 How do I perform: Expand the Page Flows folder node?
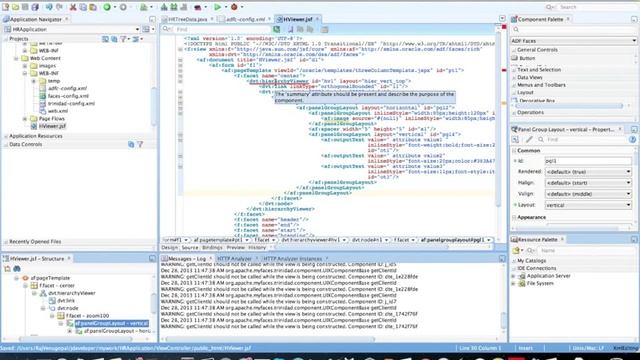click(x=25, y=119)
